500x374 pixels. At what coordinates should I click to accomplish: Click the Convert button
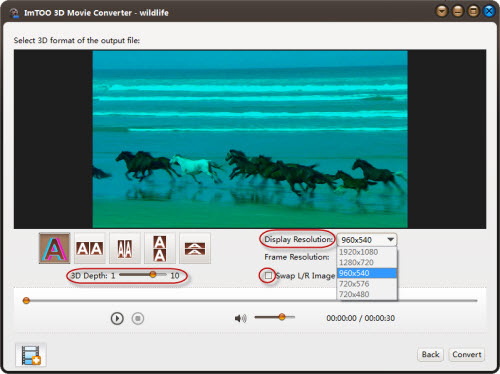(x=467, y=355)
